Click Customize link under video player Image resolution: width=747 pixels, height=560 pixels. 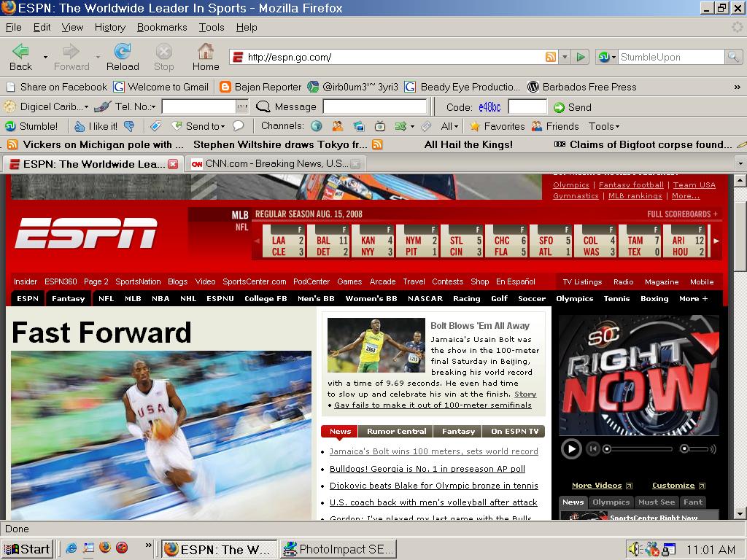(x=673, y=485)
